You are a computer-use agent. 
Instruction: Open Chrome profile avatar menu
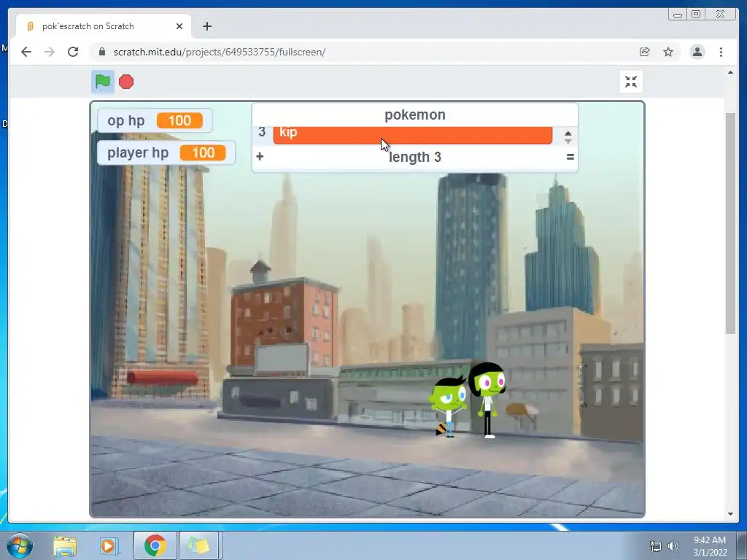[x=697, y=52]
